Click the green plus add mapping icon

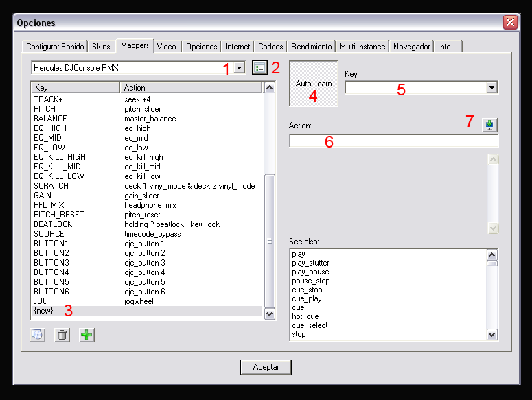(x=87, y=335)
